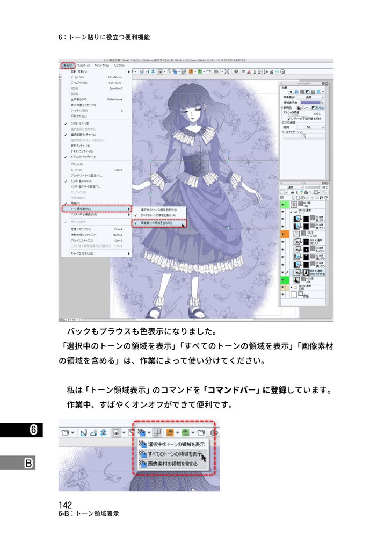Click lock layer icon in Layer panel
Screen dimensions: 392x550
pos(306,192)
